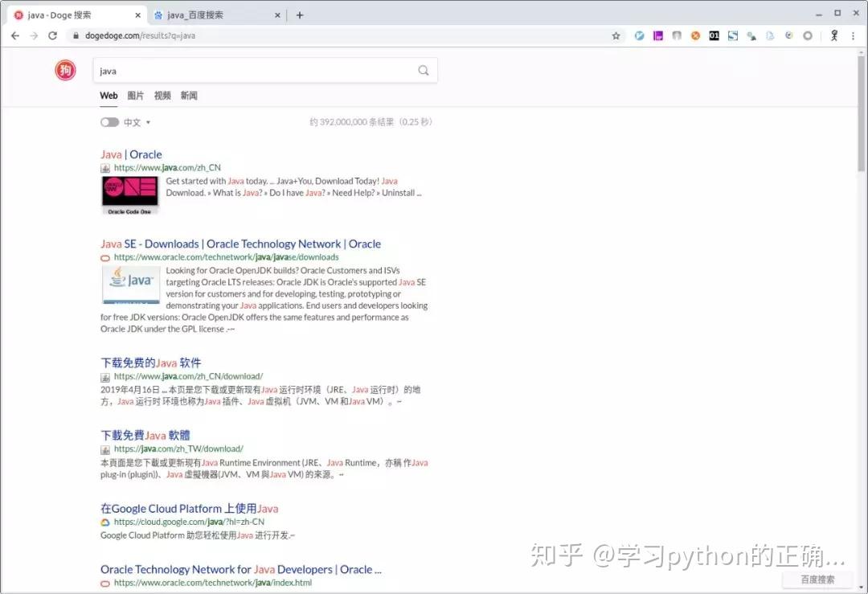Click the green key extension icon

pyautogui.click(x=751, y=35)
